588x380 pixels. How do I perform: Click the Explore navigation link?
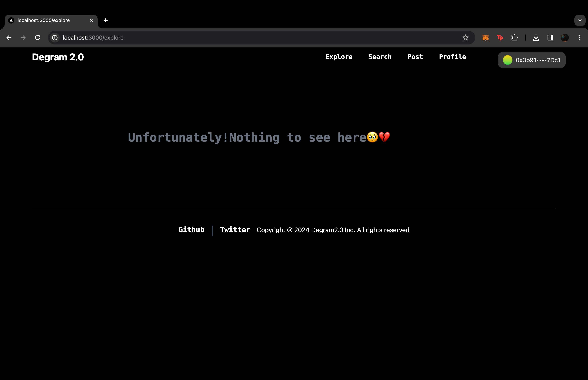(339, 57)
